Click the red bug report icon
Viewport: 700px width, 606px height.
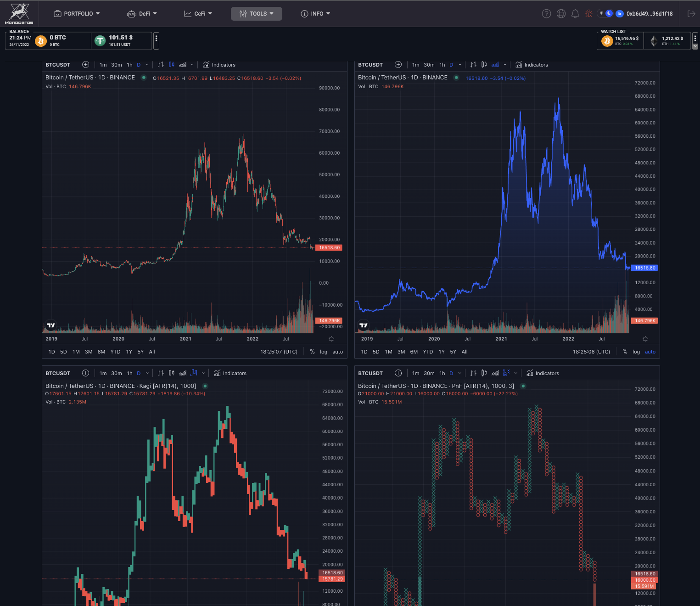point(588,14)
